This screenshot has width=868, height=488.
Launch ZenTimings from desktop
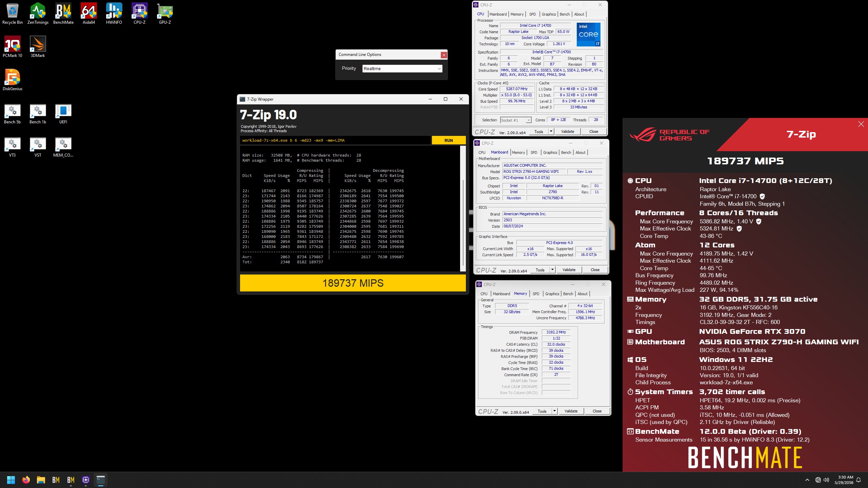(x=38, y=14)
